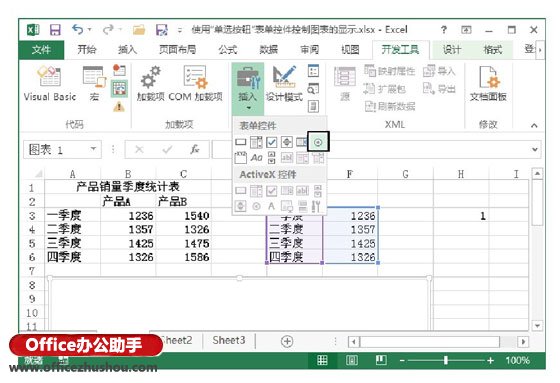Open Ribbon Display Options button
The height and width of the screenshot is (383, 560).
[466, 30]
